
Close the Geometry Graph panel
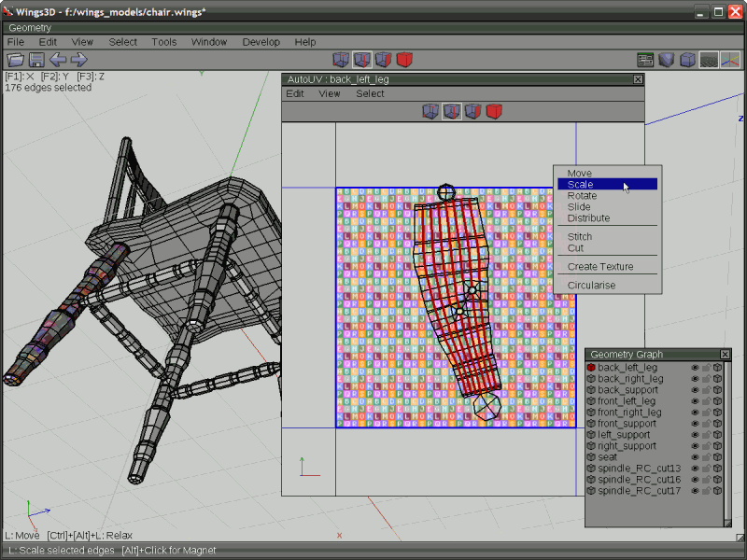(x=725, y=355)
